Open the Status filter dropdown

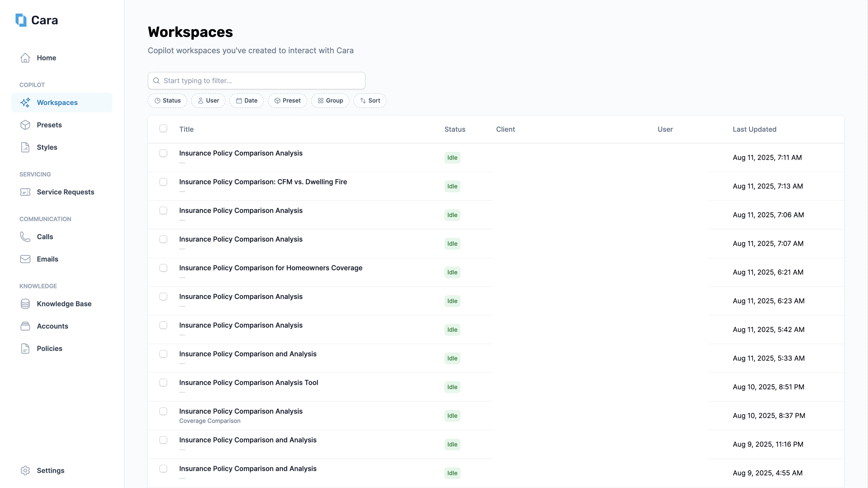click(x=168, y=100)
